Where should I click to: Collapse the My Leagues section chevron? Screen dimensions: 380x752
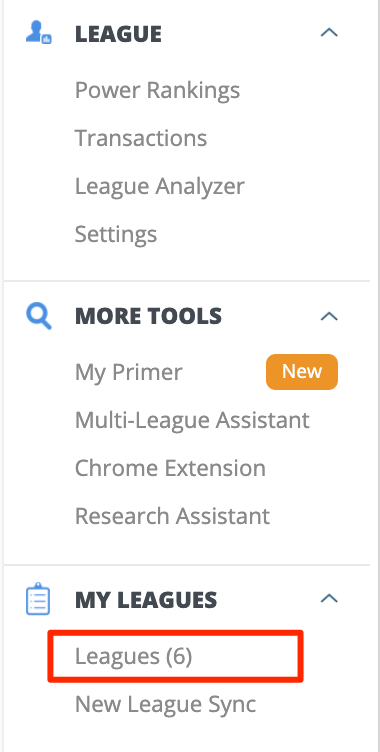(329, 599)
